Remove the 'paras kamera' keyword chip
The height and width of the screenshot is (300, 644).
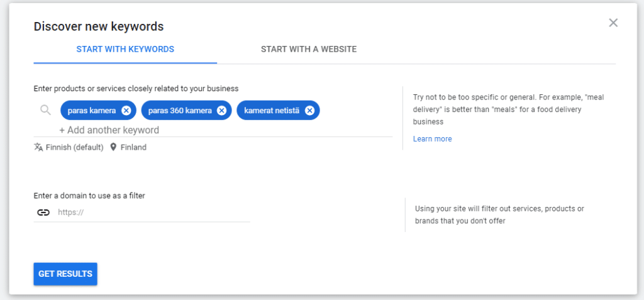[126, 111]
